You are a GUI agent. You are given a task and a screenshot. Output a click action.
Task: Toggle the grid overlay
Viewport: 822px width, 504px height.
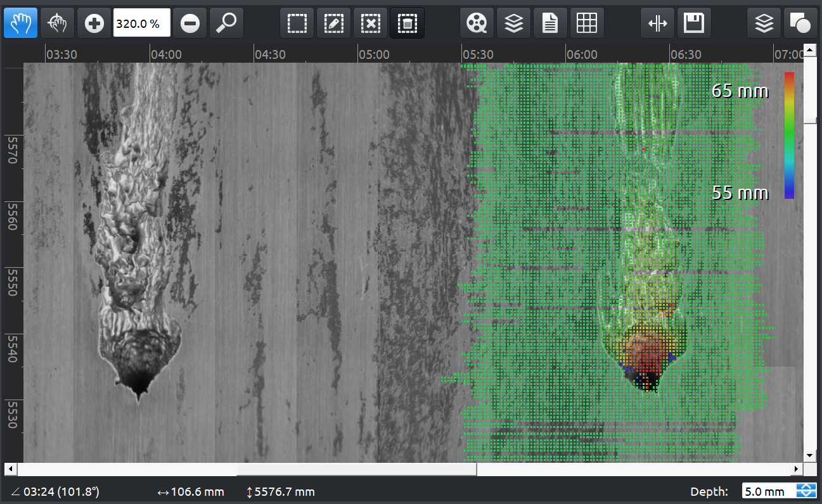(587, 23)
